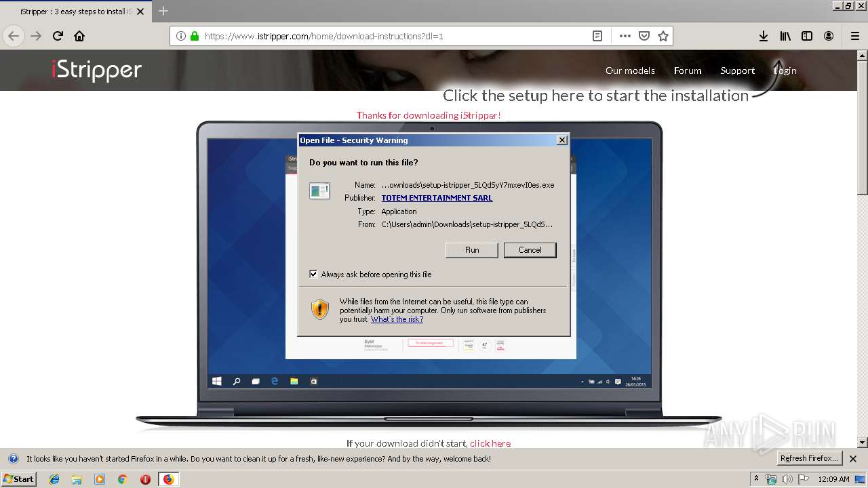Open page actions three-dot menu

[625, 36]
